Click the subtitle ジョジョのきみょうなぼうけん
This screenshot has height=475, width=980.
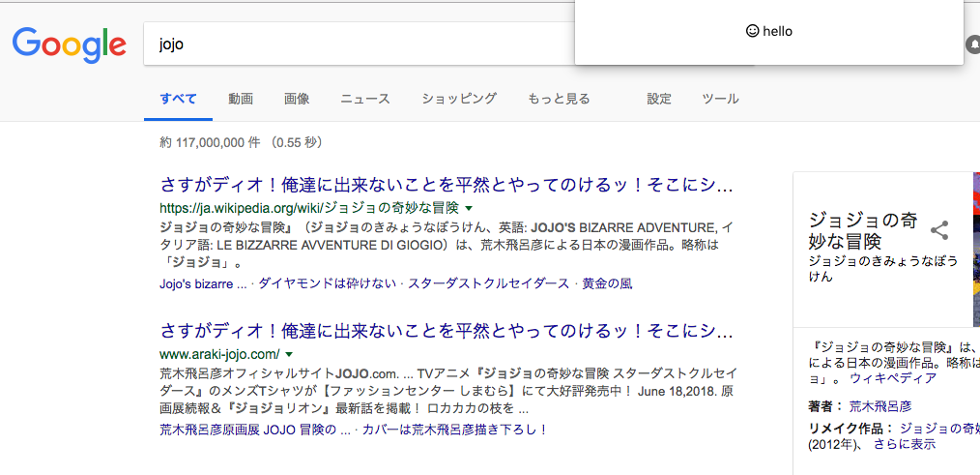pos(882,269)
